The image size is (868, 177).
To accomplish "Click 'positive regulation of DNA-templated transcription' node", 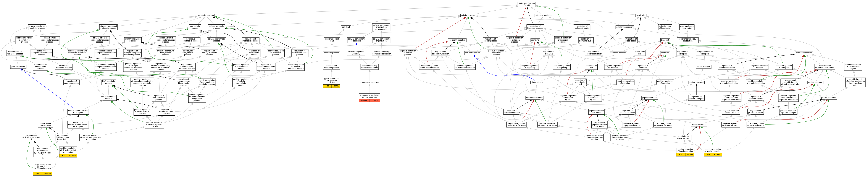I will pyautogui.click(x=68, y=150).
